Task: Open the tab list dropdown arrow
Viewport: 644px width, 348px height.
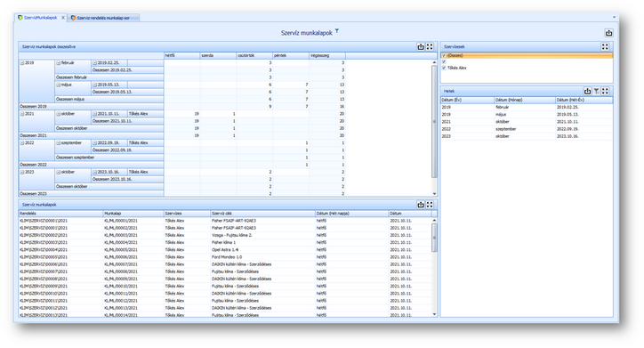Action: [614, 17]
